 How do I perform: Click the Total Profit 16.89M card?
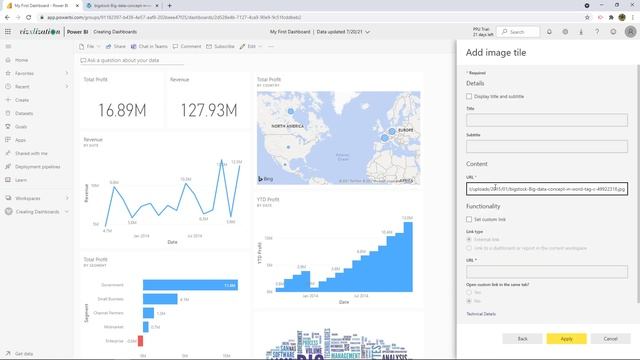pos(122,101)
